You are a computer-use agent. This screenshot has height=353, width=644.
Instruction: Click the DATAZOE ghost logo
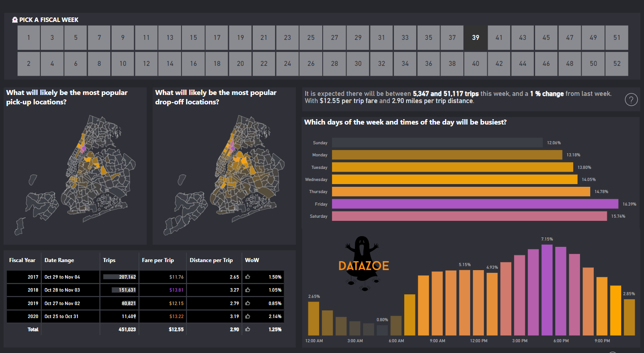tap(362, 265)
